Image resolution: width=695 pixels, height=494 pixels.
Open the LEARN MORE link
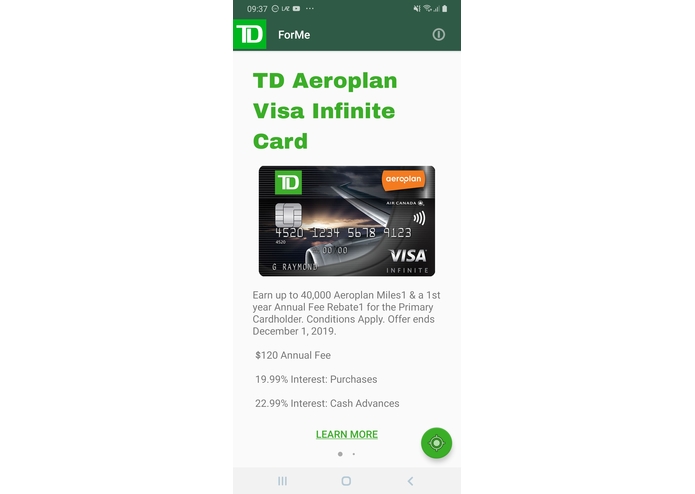click(x=347, y=434)
